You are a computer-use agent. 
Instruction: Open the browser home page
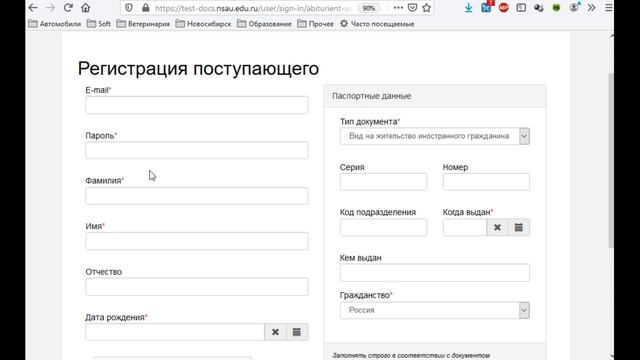[x=85, y=8]
